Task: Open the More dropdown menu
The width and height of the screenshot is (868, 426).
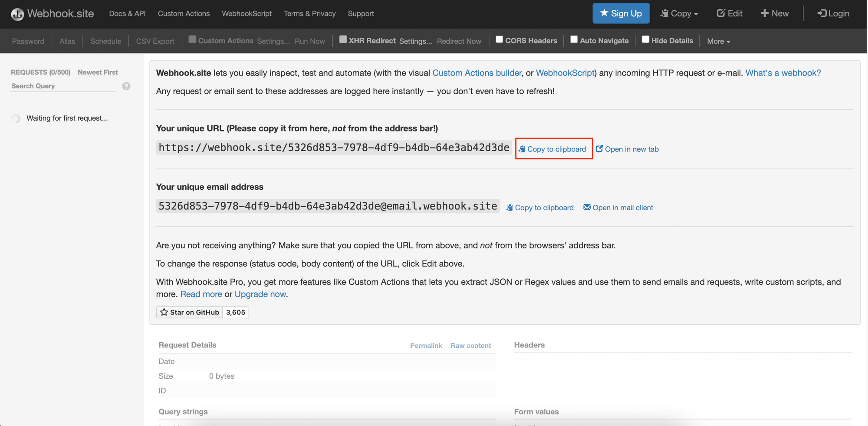Action: pos(719,41)
